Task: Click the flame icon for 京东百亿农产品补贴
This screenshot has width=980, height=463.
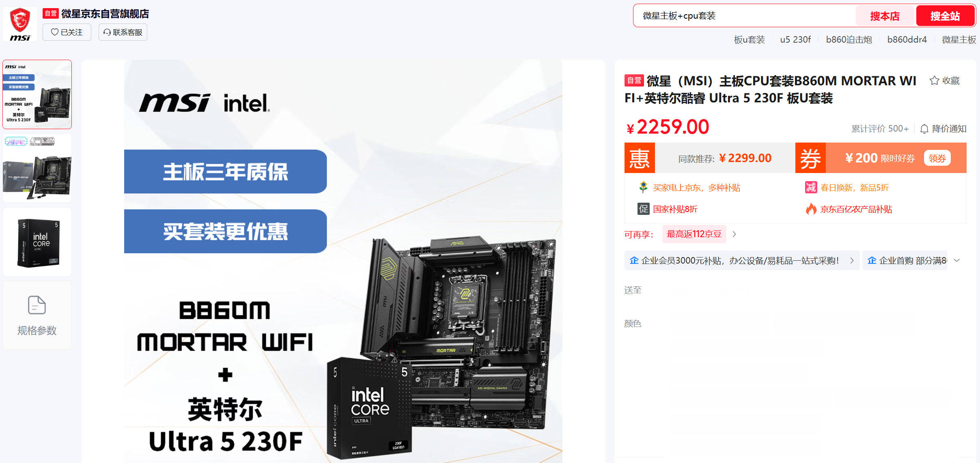Action: click(811, 209)
